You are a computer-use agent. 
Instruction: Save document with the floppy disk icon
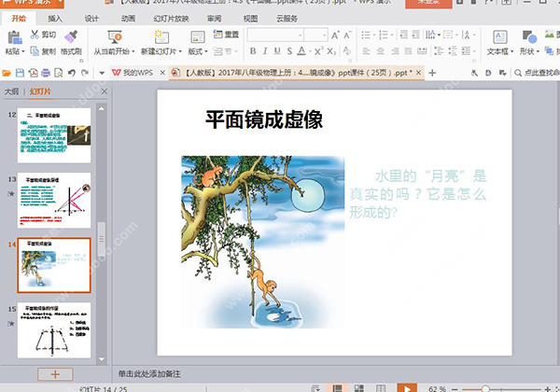20,73
